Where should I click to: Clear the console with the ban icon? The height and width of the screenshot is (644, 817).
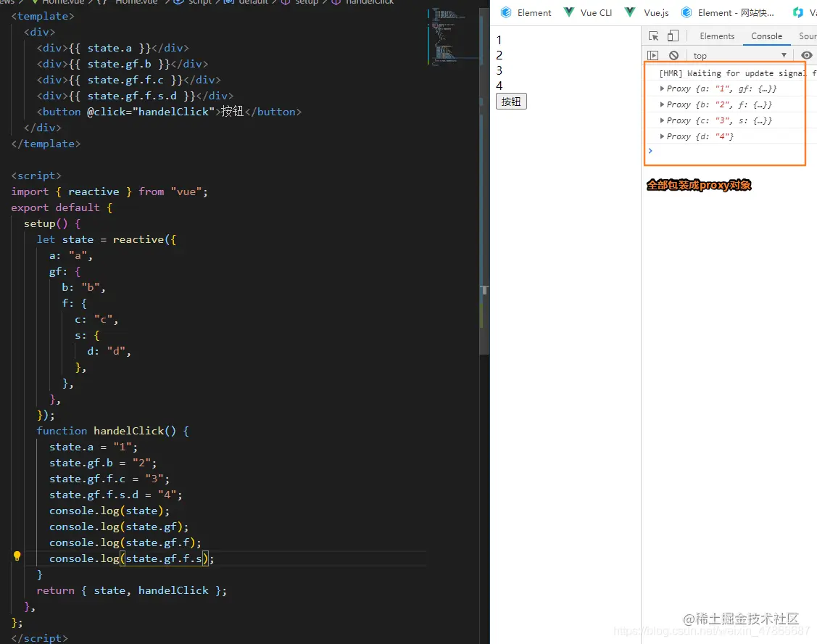673,55
